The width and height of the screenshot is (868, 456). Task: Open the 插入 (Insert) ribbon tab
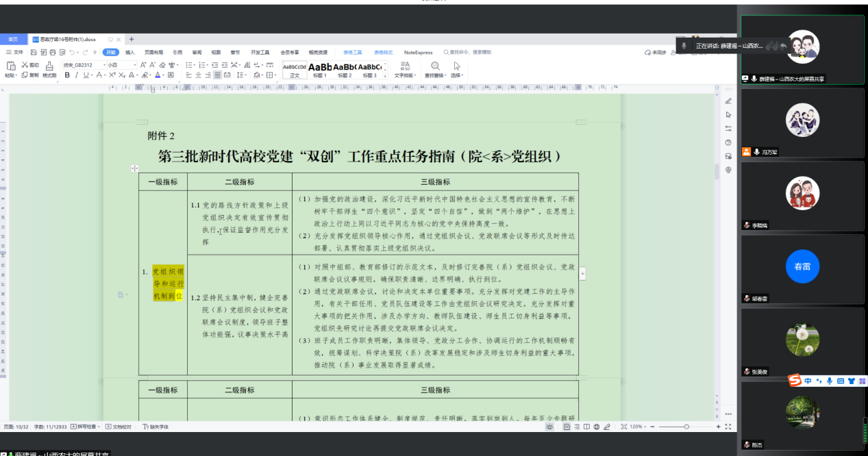[x=129, y=52]
